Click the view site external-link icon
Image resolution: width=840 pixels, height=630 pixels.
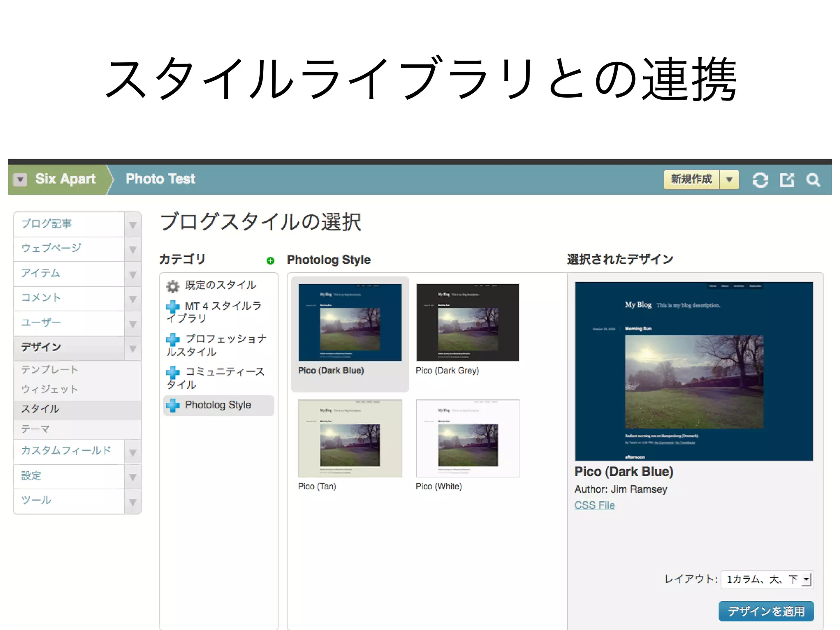787,180
